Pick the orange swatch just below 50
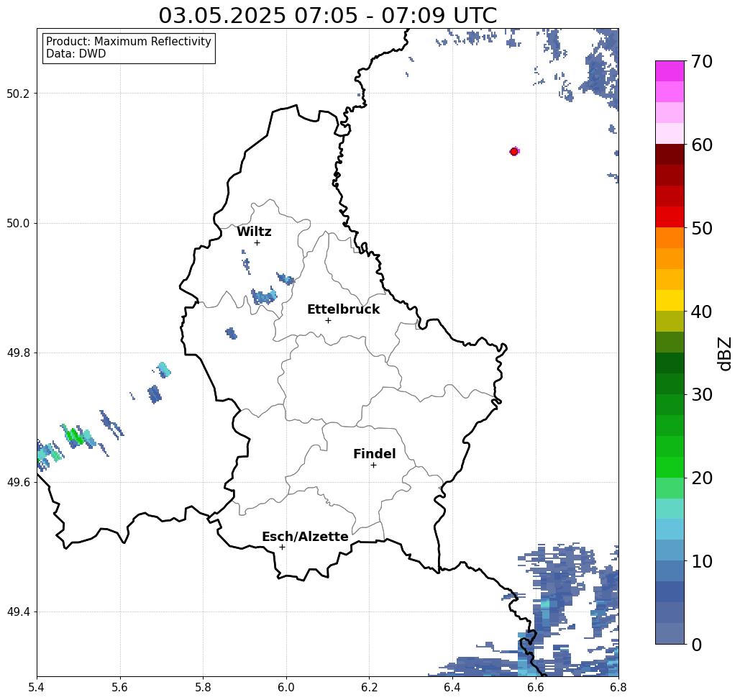Viewport: 740px width, 700px height. pyautogui.click(x=670, y=238)
